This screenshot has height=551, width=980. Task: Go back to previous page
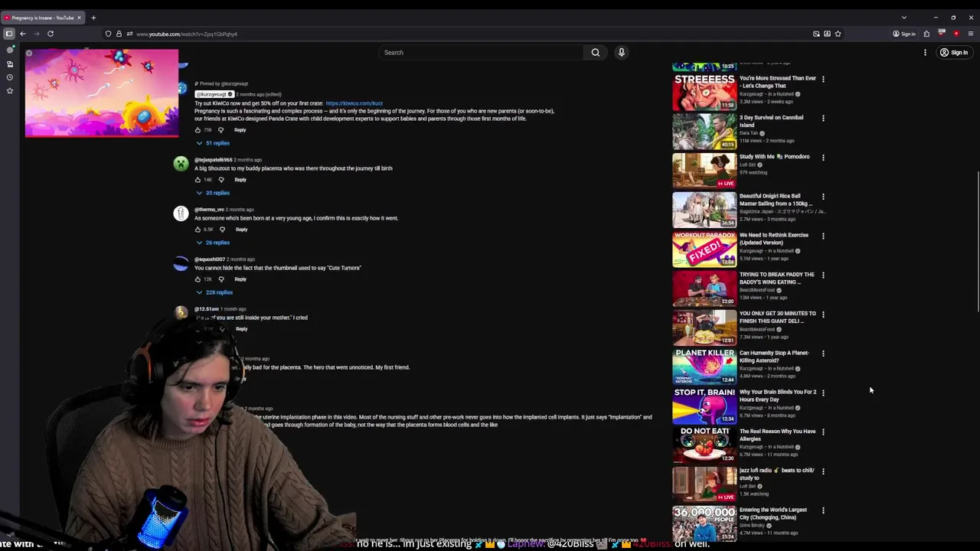(x=23, y=34)
